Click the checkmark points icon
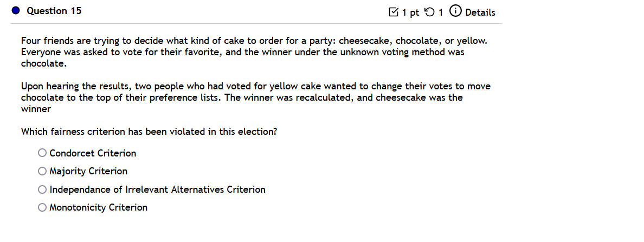Viewport: 644px width, 242px height. point(393,12)
